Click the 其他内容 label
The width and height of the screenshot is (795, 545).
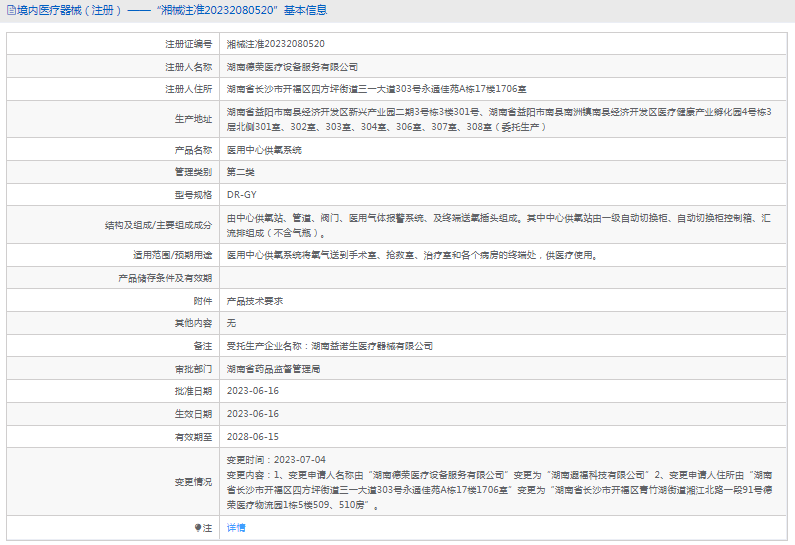tap(193, 323)
